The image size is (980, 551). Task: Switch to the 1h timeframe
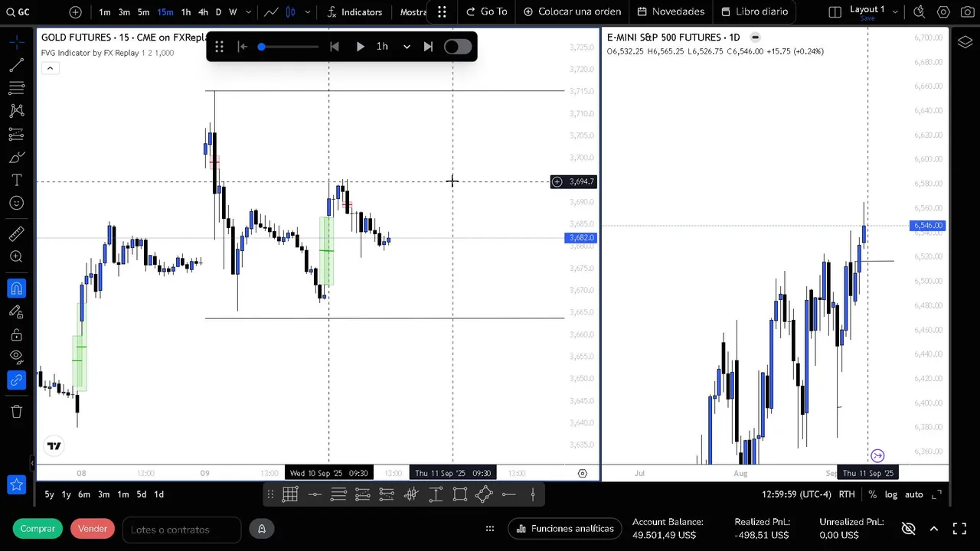[185, 12]
